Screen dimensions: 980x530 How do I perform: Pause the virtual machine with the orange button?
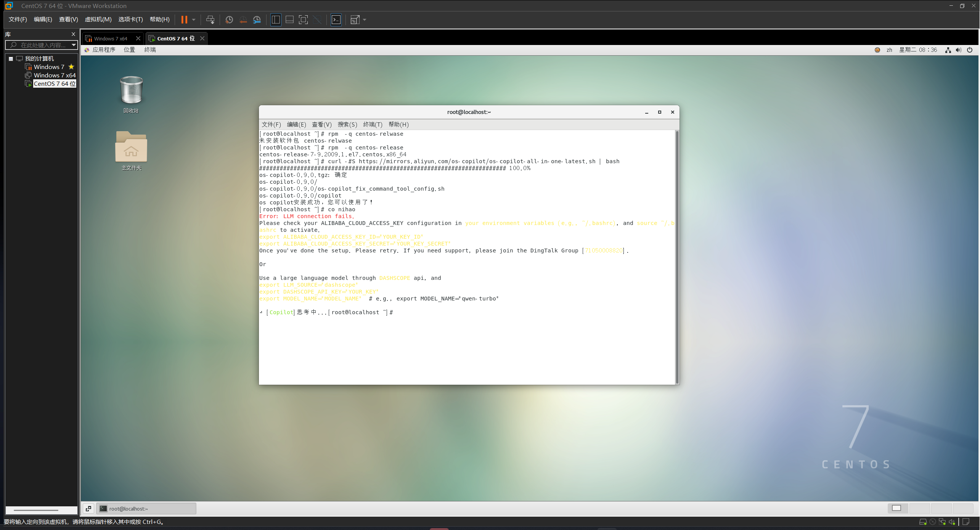point(184,19)
